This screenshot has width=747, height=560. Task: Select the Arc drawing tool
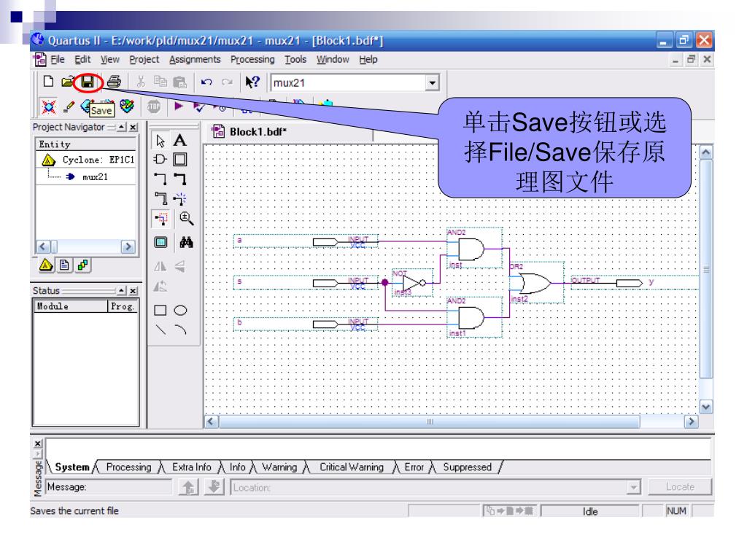(x=181, y=330)
